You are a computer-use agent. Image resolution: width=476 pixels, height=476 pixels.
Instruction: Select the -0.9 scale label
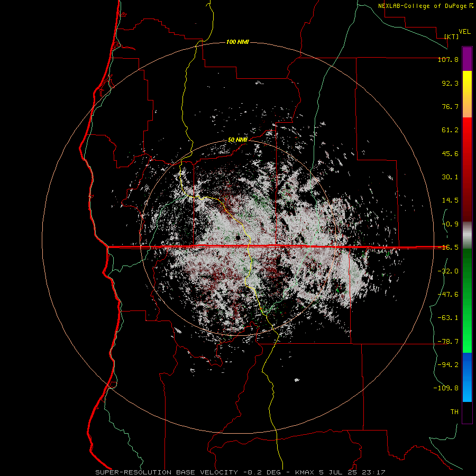point(450,224)
